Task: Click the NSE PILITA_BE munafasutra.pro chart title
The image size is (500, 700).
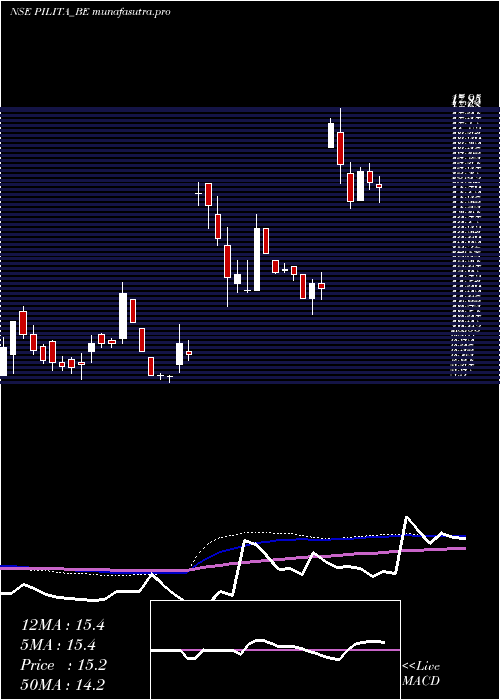Action: coord(90,12)
